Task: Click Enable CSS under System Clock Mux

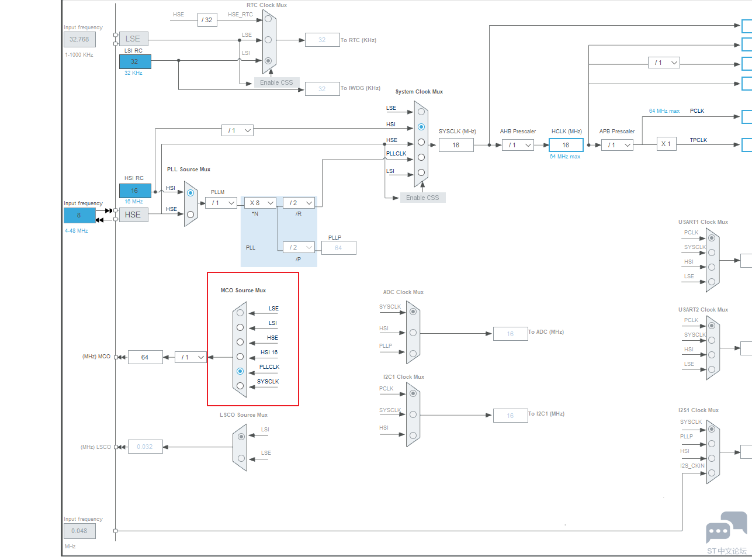Action: click(423, 198)
